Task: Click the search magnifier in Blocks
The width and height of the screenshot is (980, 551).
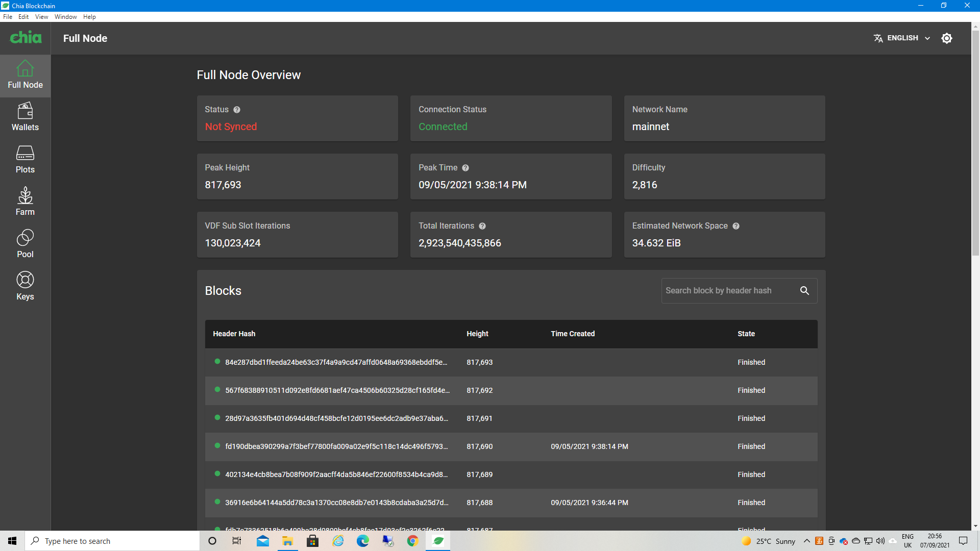Action: pos(804,291)
